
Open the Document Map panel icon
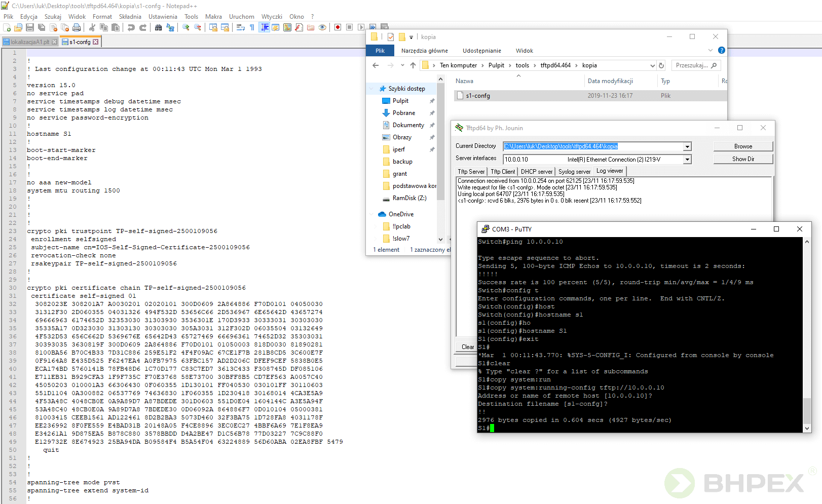(287, 27)
